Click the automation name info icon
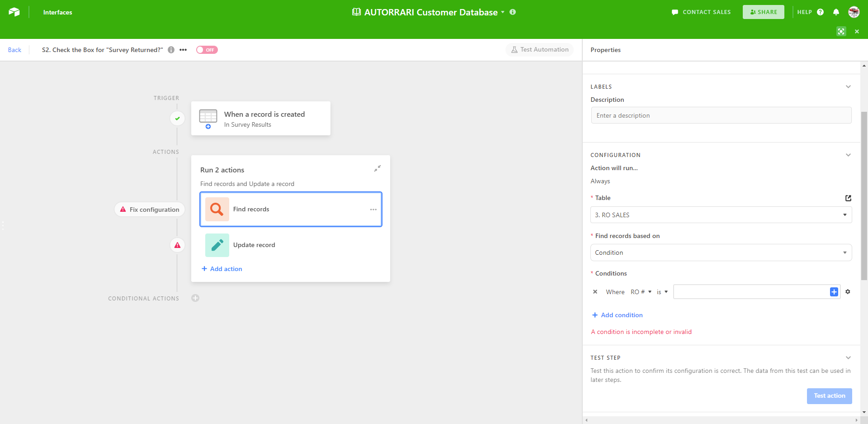Image resolution: width=868 pixels, height=424 pixels. coord(171,50)
